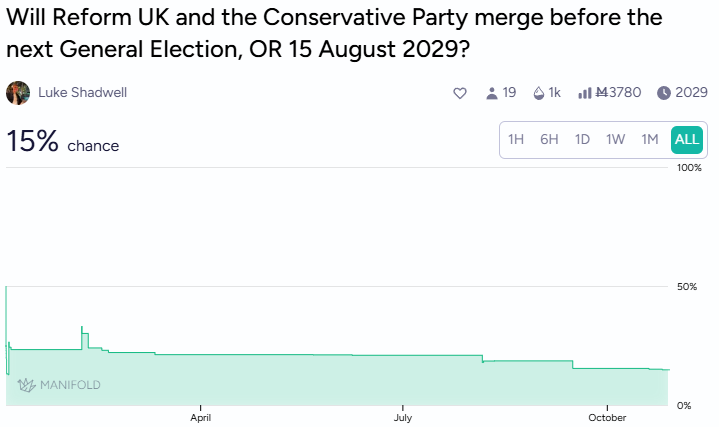The image size is (719, 427).
Task: Select the 1H time range
Action: tap(516, 140)
